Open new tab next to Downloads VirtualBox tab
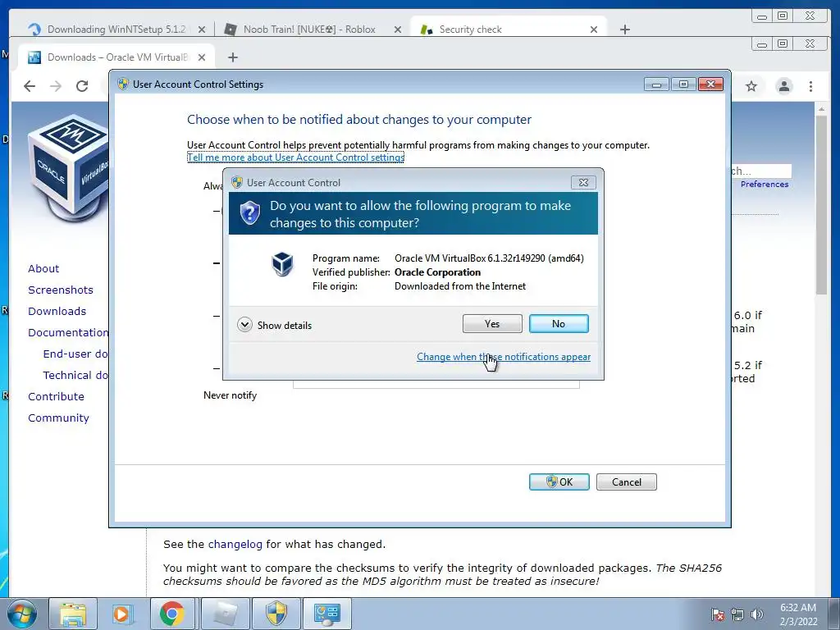Image resolution: width=840 pixels, height=630 pixels. [232, 57]
